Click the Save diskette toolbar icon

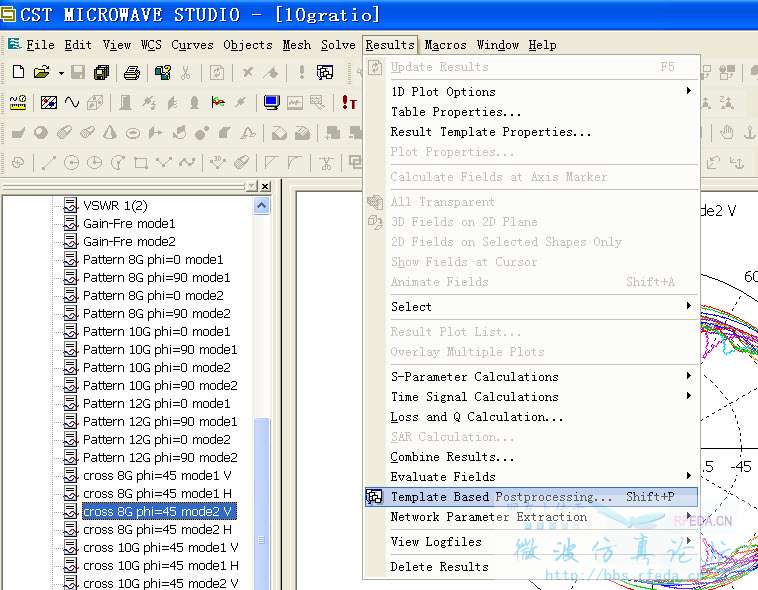78,73
